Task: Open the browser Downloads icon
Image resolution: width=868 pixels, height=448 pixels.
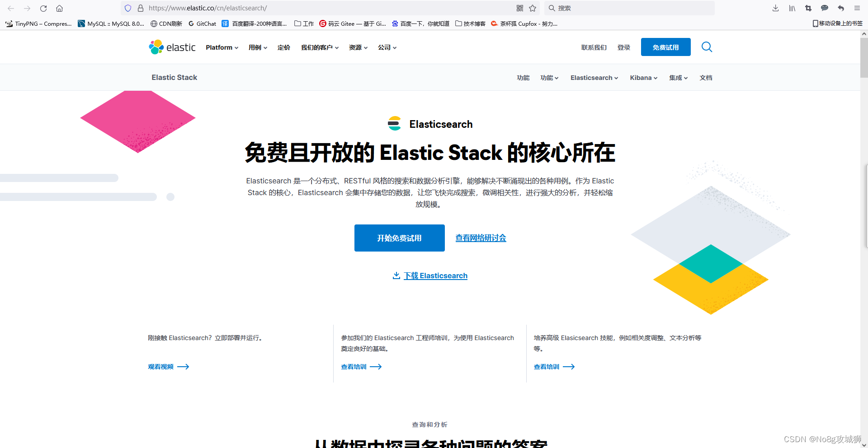Action: point(775,8)
